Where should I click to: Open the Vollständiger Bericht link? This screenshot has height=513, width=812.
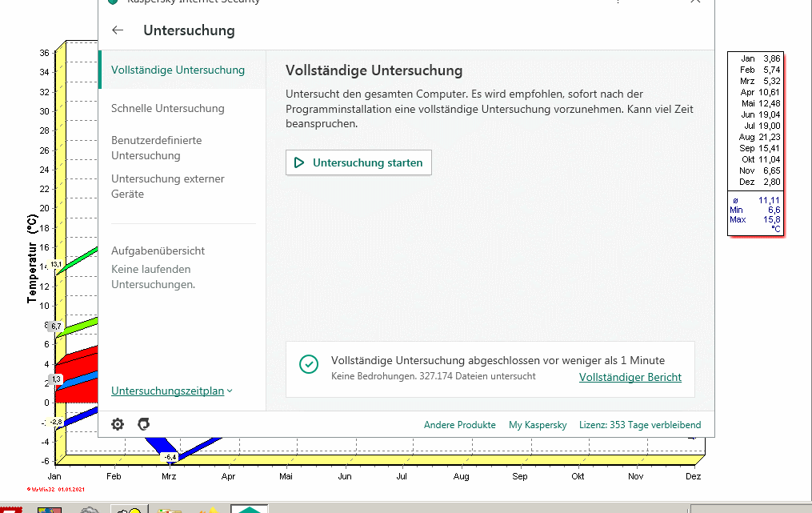point(630,377)
